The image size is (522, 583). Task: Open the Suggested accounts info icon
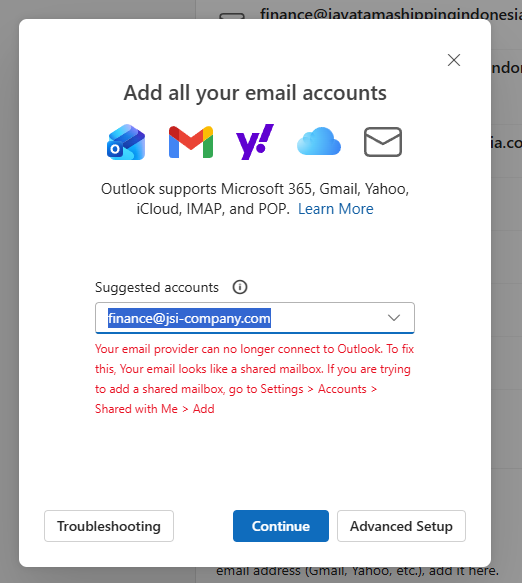click(x=240, y=287)
